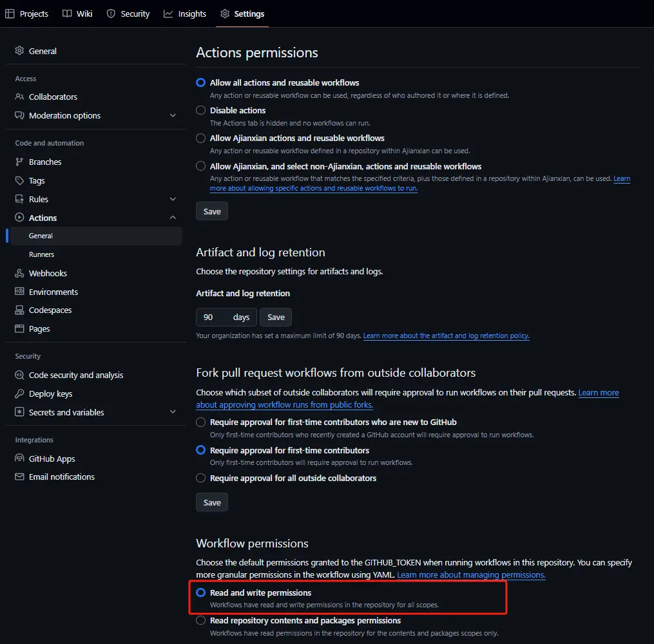
Task: Switch to the Wiki tab
Action: [77, 14]
